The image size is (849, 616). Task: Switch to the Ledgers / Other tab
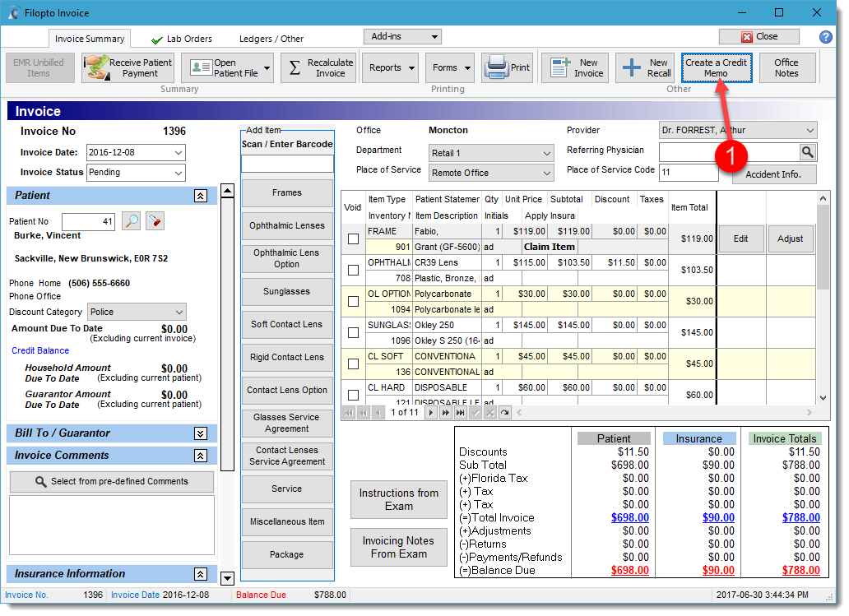click(271, 39)
